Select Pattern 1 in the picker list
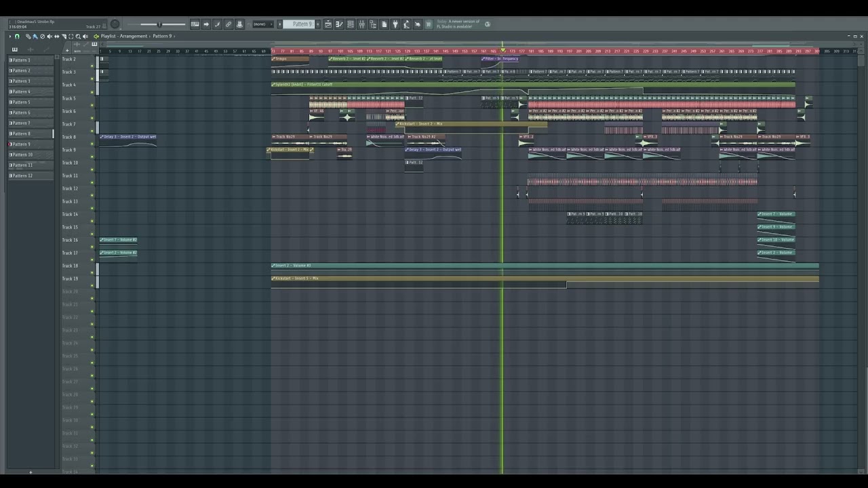868x488 pixels. 30,60
